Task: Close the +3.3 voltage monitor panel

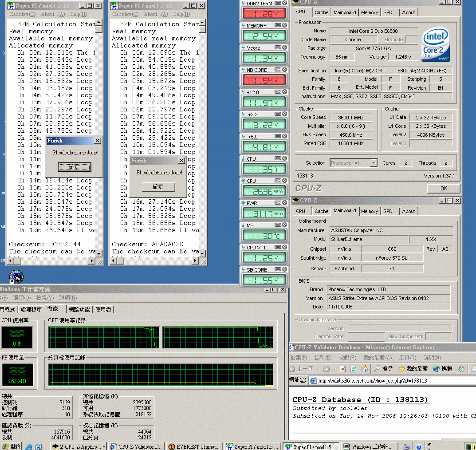Action: (284, 114)
